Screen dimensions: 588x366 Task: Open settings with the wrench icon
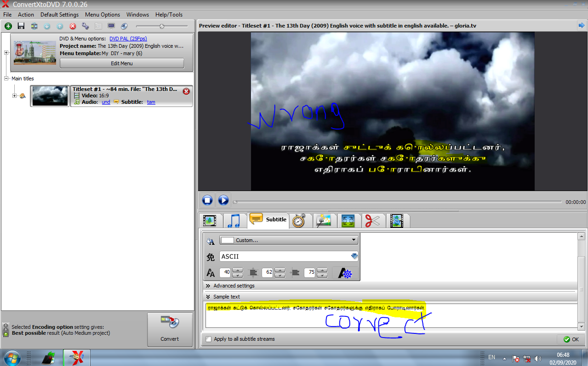pyautogui.click(x=86, y=26)
